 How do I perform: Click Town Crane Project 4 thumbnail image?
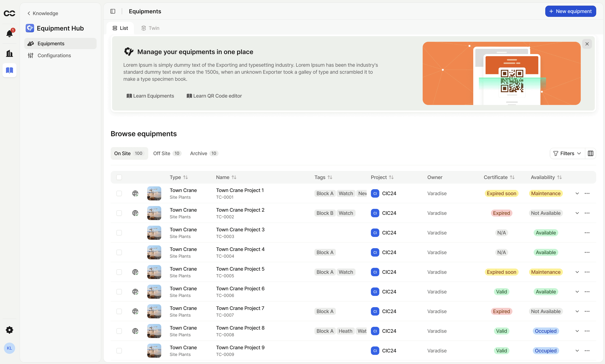click(154, 252)
